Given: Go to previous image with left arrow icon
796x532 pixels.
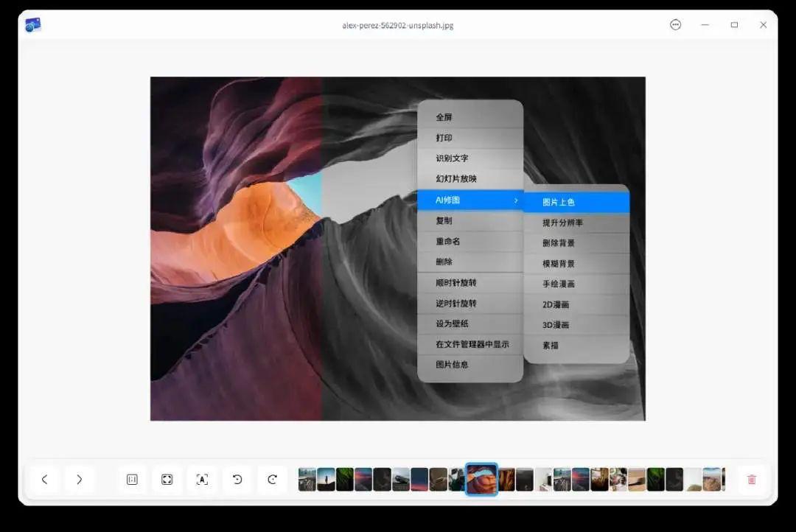Looking at the screenshot, I should coord(44,479).
